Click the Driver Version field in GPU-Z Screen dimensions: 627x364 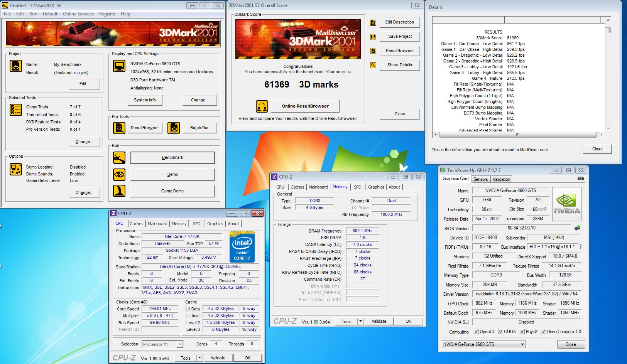pos(526,294)
